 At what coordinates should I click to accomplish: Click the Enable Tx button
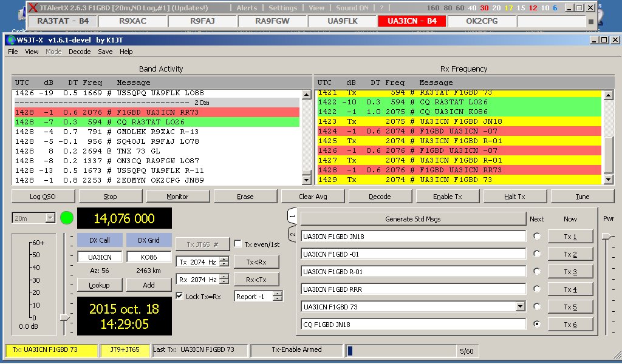point(448,197)
